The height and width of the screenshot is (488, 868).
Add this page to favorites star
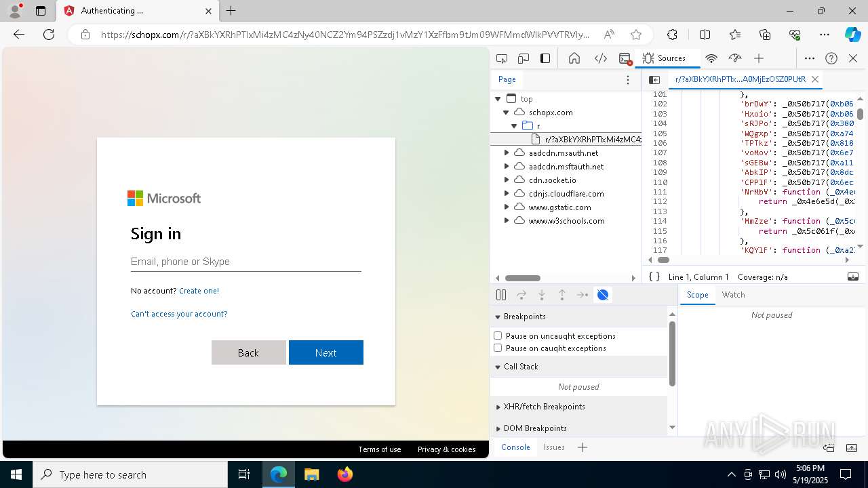click(635, 35)
